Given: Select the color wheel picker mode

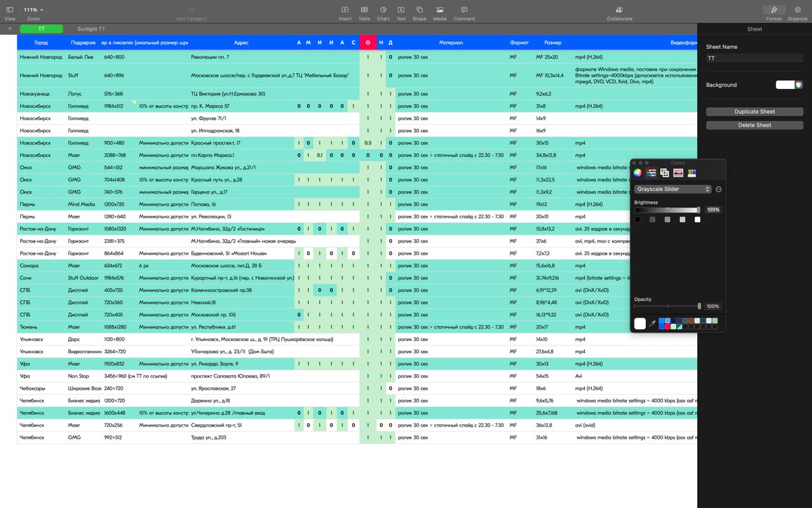Looking at the screenshot, I should click(x=638, y=173).
